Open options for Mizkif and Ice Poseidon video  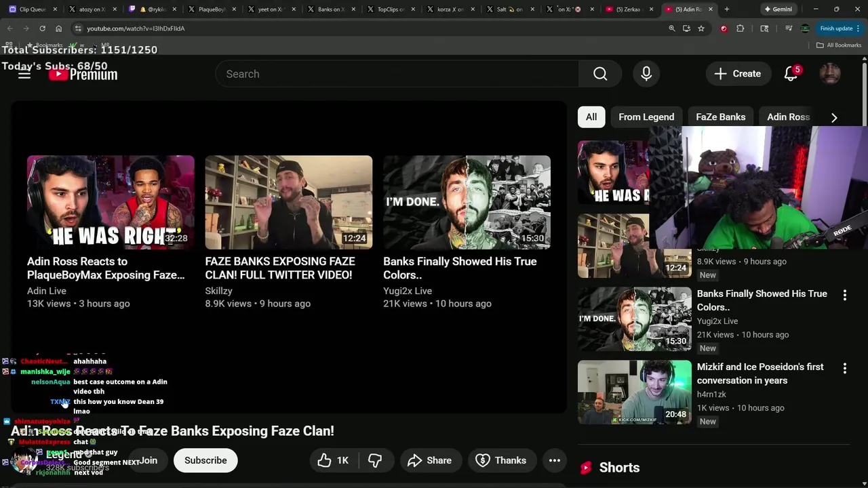tap(844, 368)
